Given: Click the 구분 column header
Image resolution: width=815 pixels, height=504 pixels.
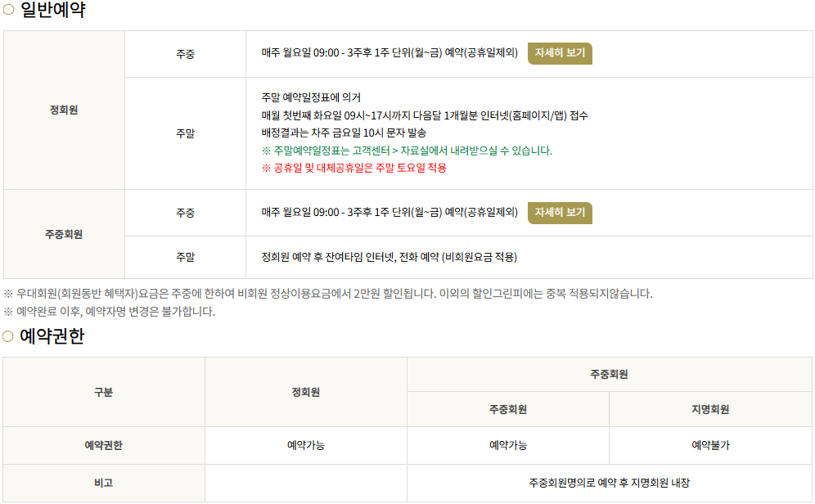Looking at the screenshot, I should (x=104, y=392).
